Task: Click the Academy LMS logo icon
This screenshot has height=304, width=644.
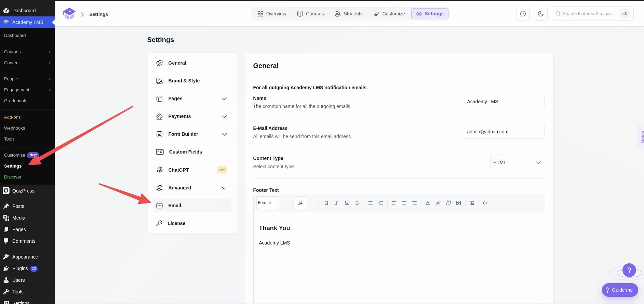Action: 69,14
